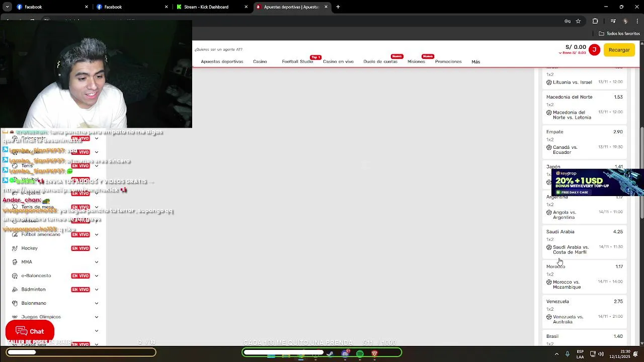Click the ball icon beside Angola vs. Argentina

tap(549, 212)
